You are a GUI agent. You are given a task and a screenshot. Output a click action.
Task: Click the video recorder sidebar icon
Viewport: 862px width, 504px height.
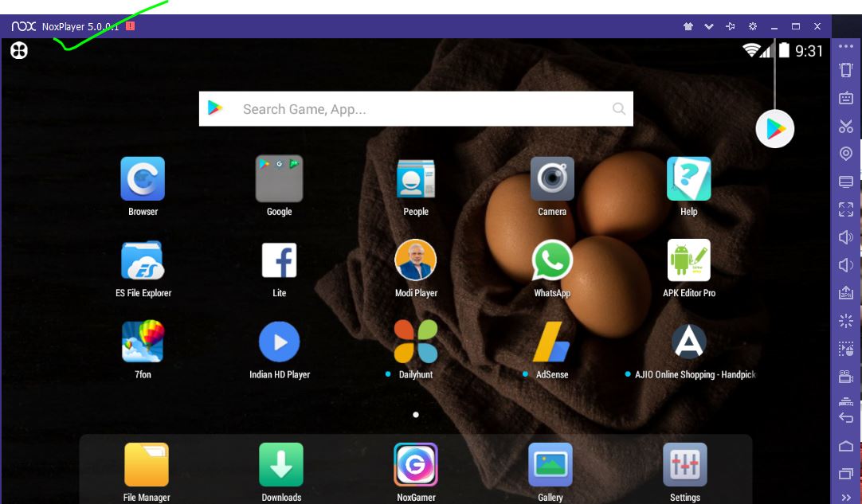click(845, 377)
